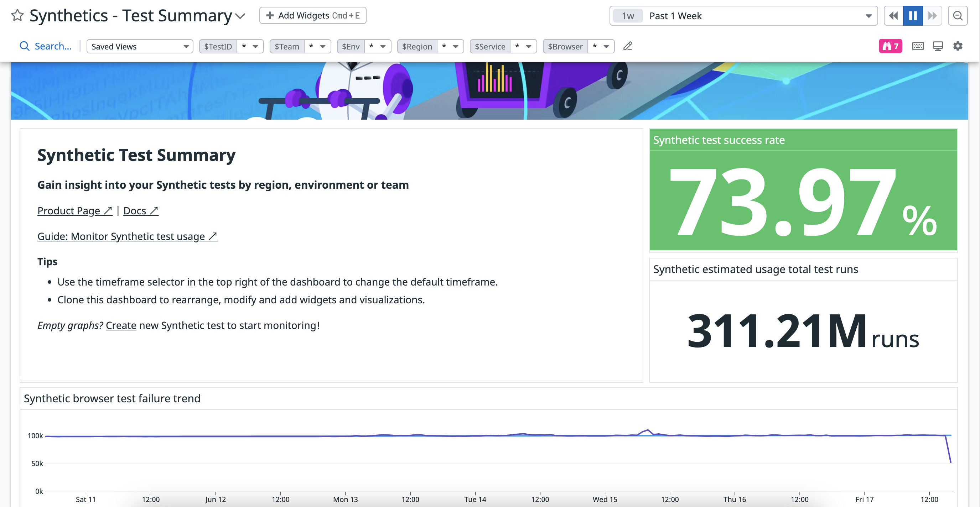
Task: Click Add Widgets button
Action: coord(313,16)
